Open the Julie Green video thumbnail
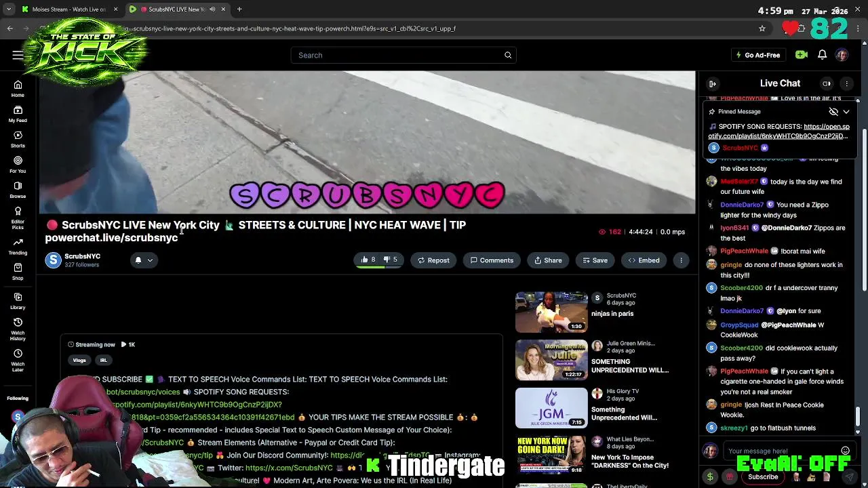This screenshot has width=868, height=488. (551, 360)
